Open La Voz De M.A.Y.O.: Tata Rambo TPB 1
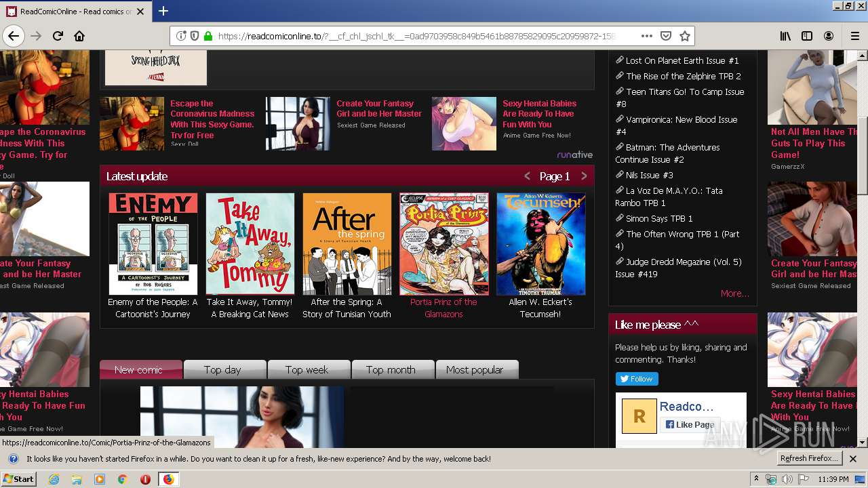This screenshot has height=488, width=868. pos(669,197)
